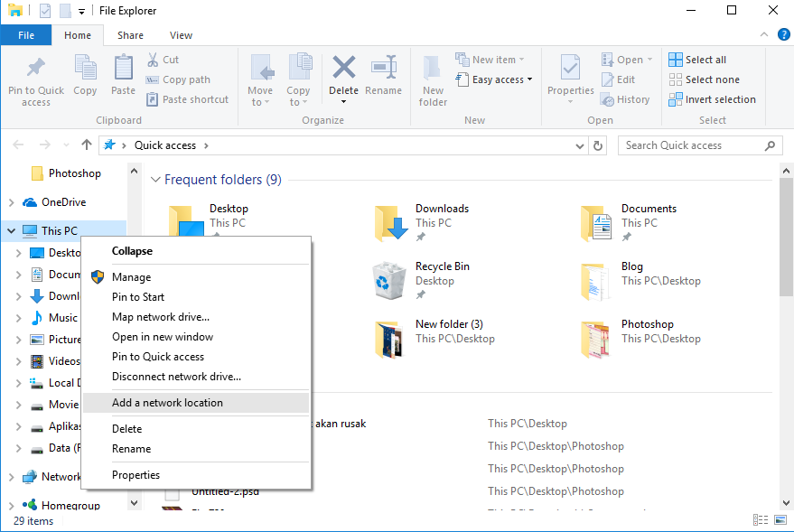The image size is (794, 532).
Task: Choose Disconnect network drive in context menu
Action: (x=196, y=377)
